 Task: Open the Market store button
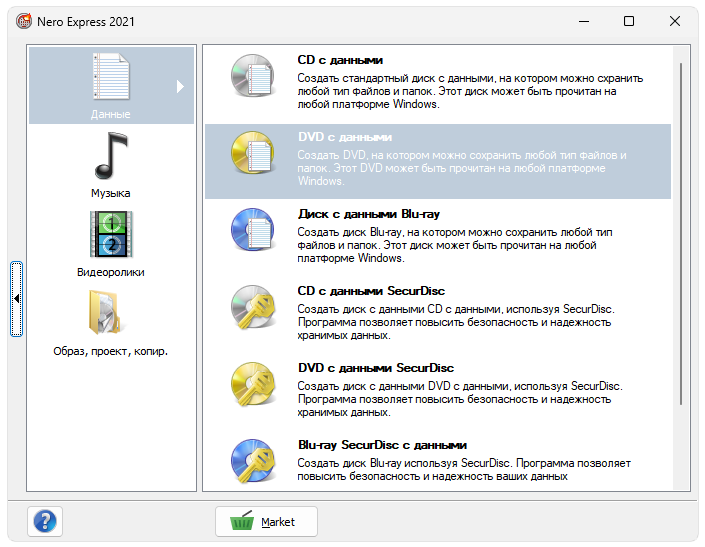tap(266, 521)
